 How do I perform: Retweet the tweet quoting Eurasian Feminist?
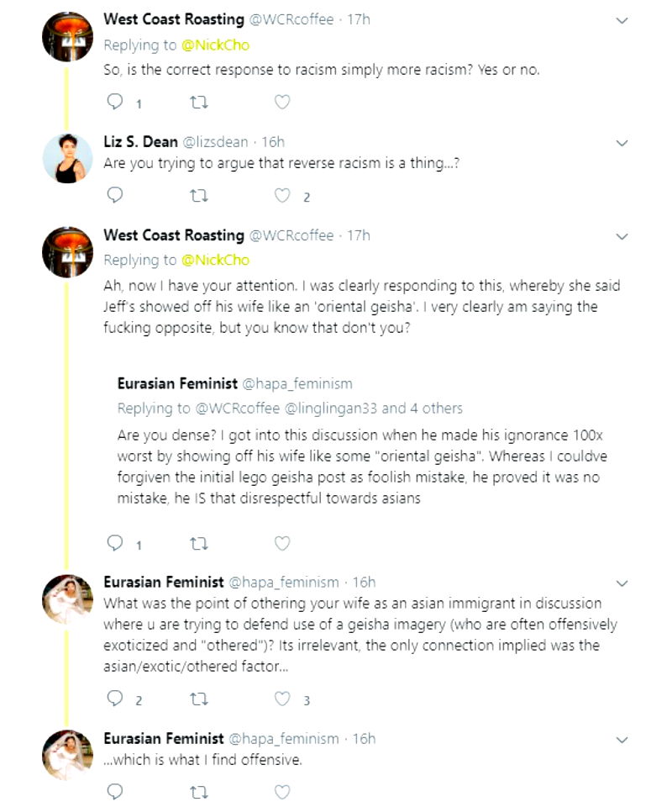pos(199,544)
